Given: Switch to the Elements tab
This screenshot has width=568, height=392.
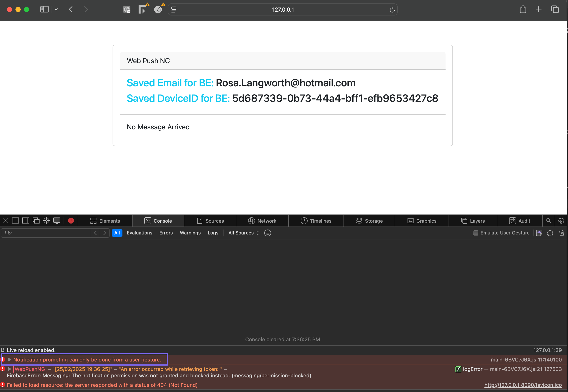Looking at the screenshot, I should [x=105, y=221].
